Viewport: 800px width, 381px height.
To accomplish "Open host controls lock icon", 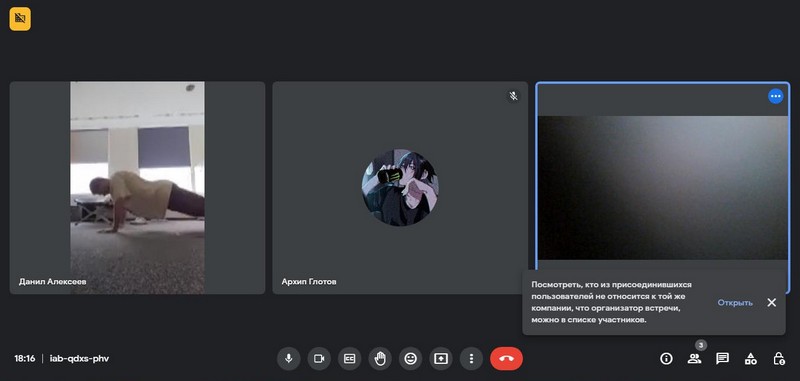I will 779,359.
